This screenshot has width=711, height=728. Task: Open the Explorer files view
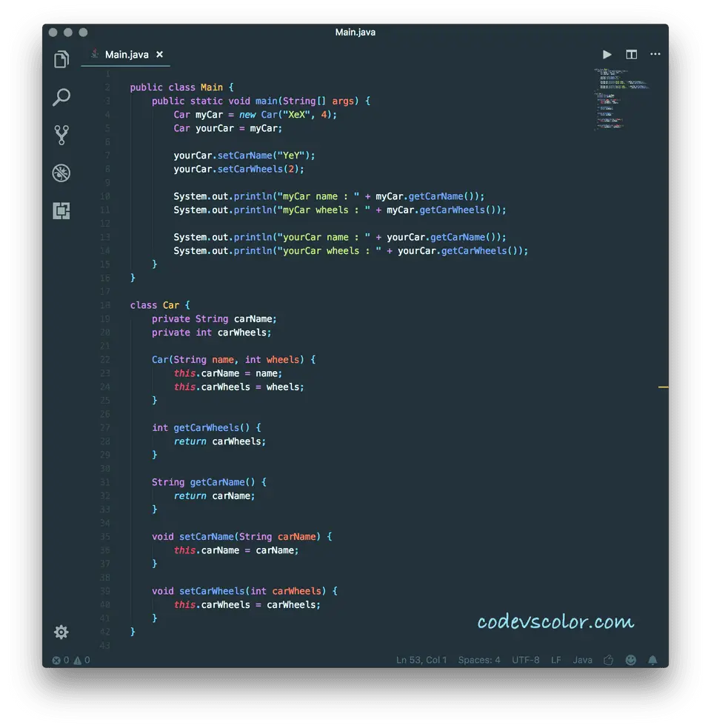click(x=61, y=59)
